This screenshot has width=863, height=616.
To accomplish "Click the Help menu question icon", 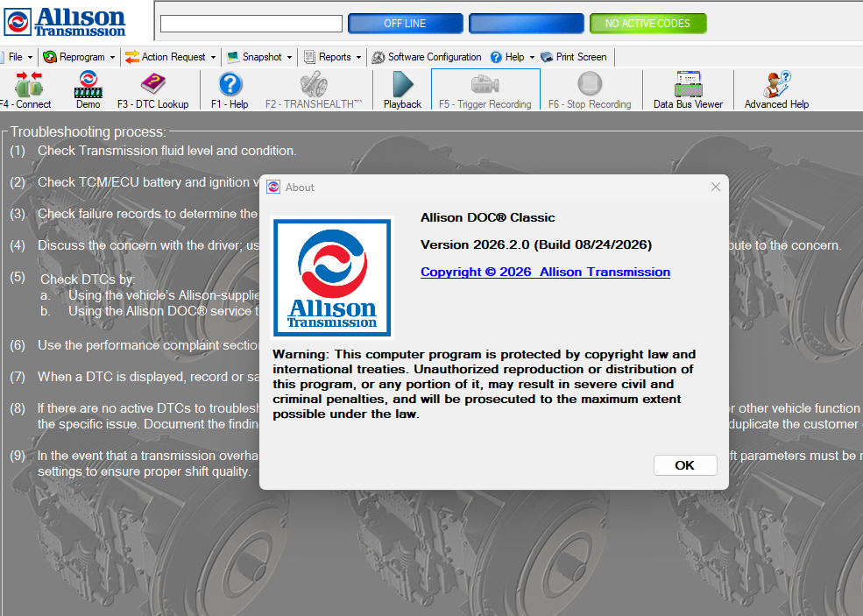I will tap(496, 57).
